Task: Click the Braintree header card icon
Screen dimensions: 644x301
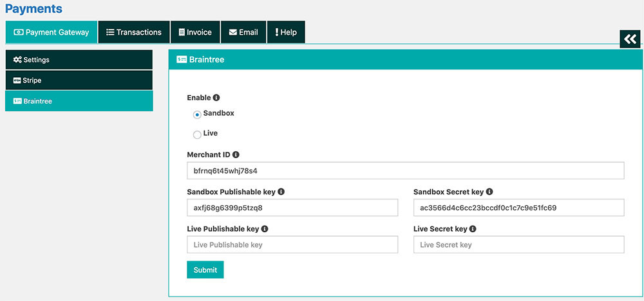Action: point(182,59)
